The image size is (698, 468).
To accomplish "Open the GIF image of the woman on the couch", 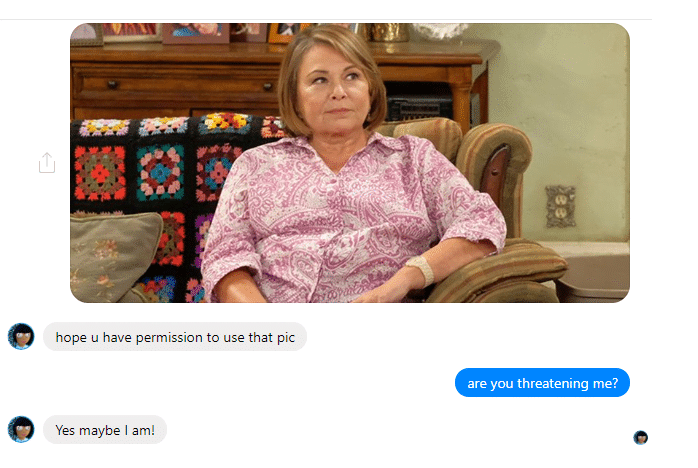I will [349, 163].
